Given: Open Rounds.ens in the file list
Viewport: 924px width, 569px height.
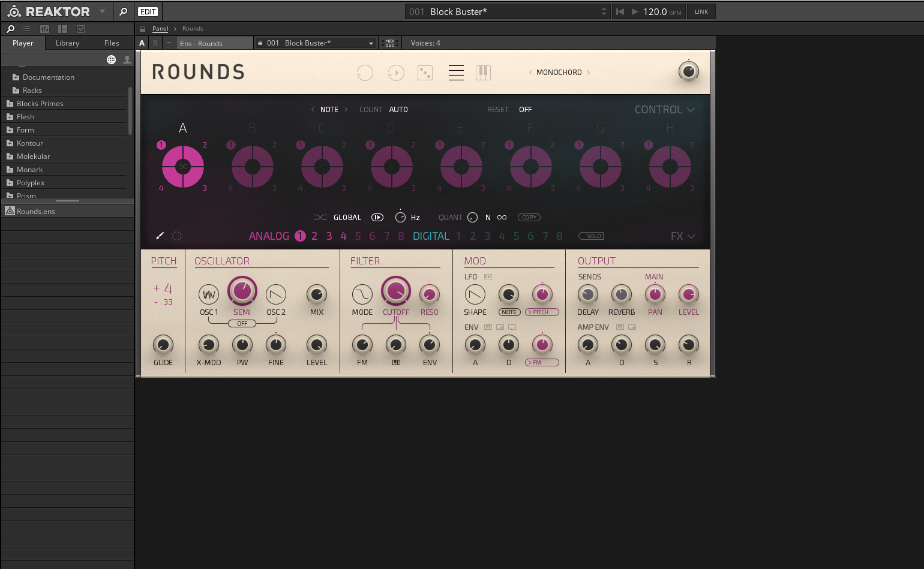Looking at the screenshot, I should click(x=36, y=212).
